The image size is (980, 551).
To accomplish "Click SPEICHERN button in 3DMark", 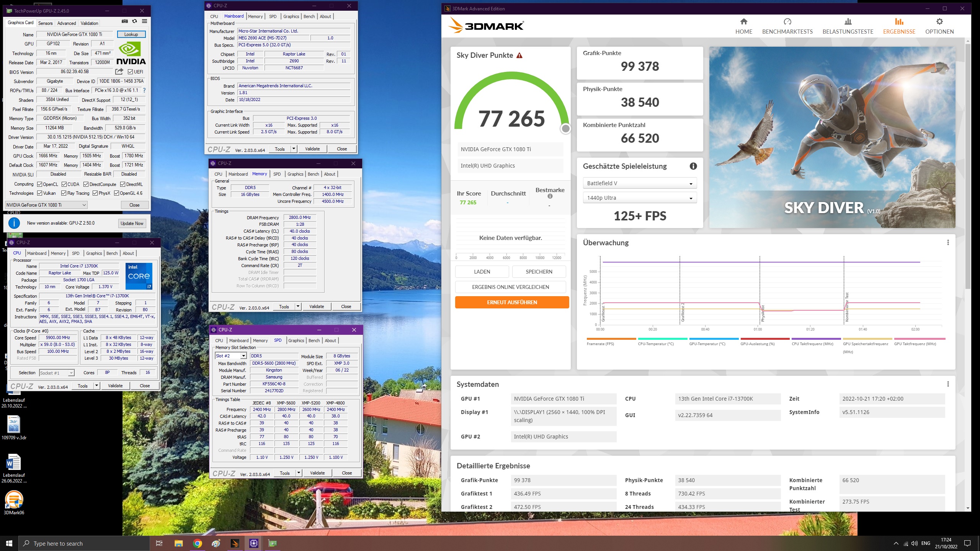I will pos(539,272).
